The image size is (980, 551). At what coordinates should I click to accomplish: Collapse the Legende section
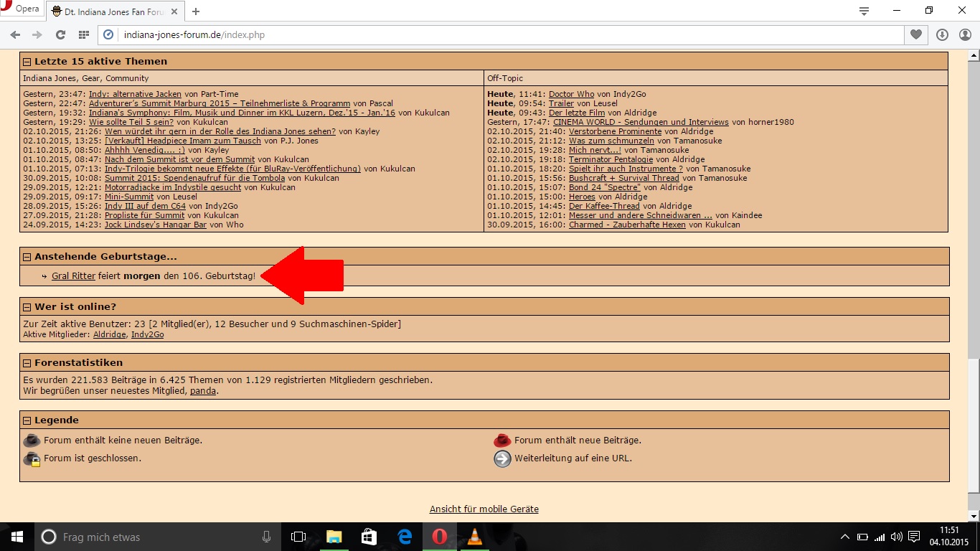click(27, 420)
